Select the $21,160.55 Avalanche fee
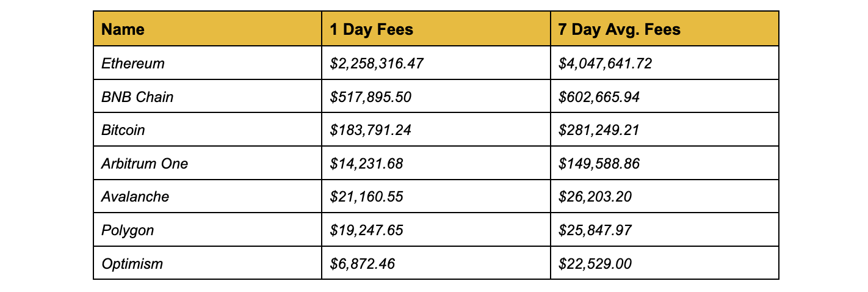This screenshot has width=868, height=292. (x=436, y=197)
